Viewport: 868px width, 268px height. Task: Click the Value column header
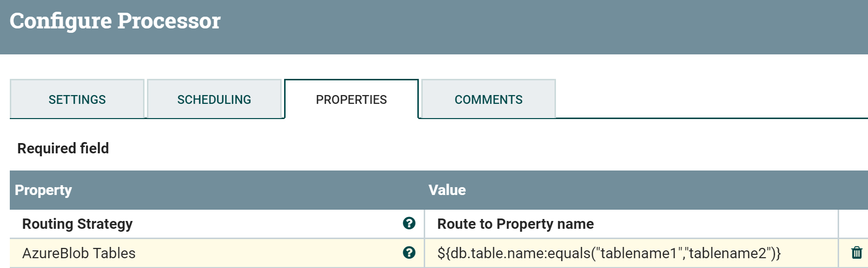coord(447,190)
